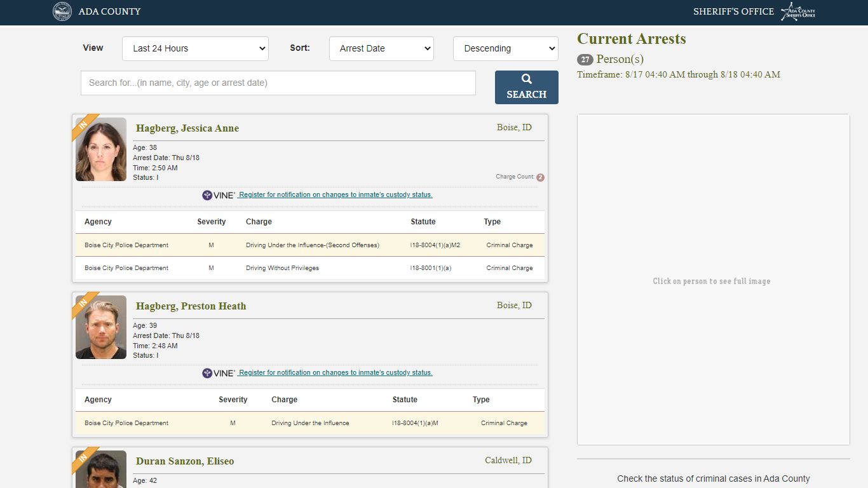Open VINE notification link for Preston Hagberg
This screenshot has width=868, height=488.
(x=336, y=373)
